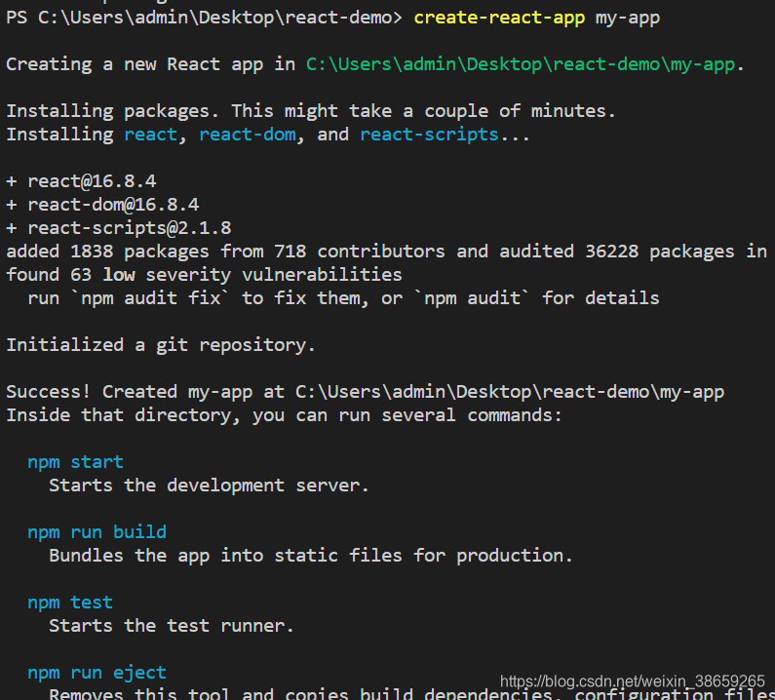The height and width of the screenshot is (700, 775).
Task: Click the PowerShell prompt path 'PS C:\Users\admin\Desktop\react-demo>'
Action: 204,18
